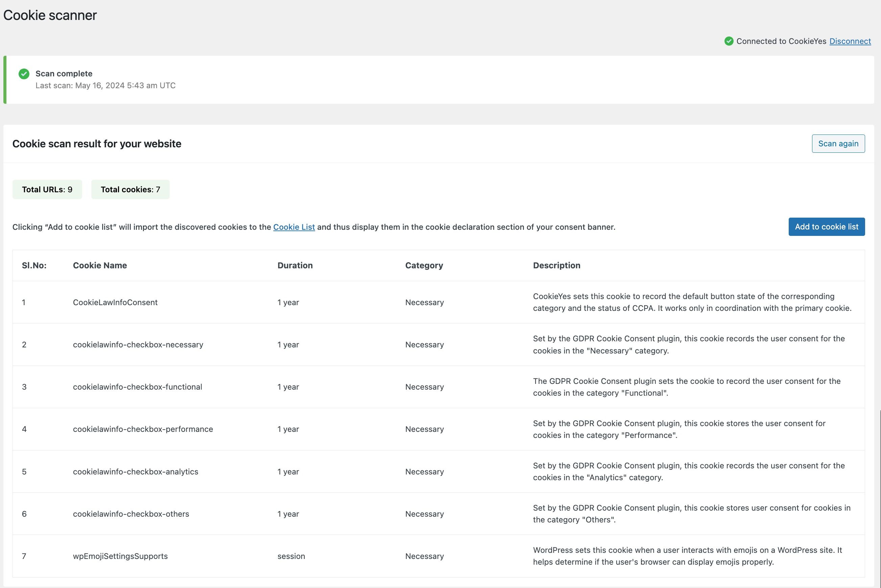
Task: Select the cookielawinfo-checkbox-performance cookie name
Action: click(143, 429)
